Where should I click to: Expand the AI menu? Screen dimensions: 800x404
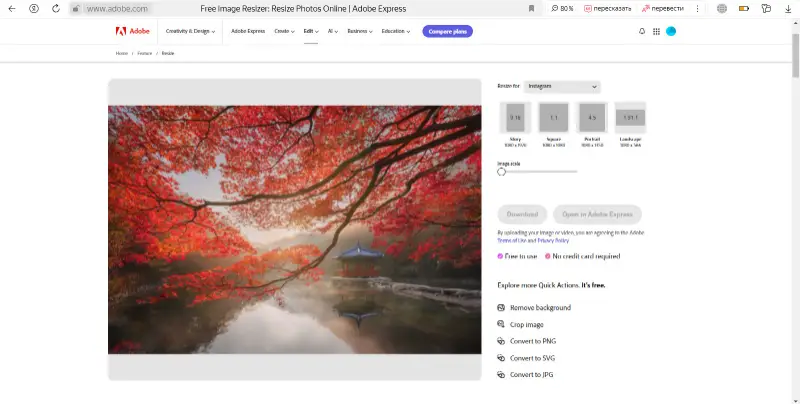point(333,31)
